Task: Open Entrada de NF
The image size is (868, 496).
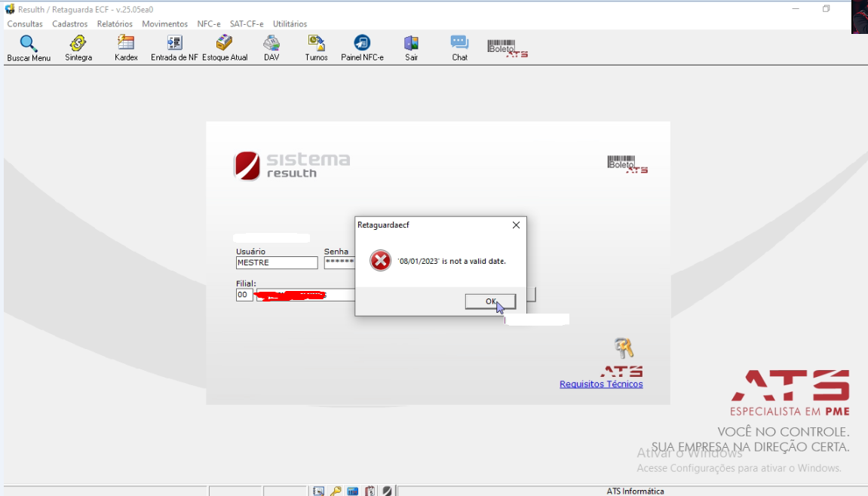Action: (x=174, y=48)
